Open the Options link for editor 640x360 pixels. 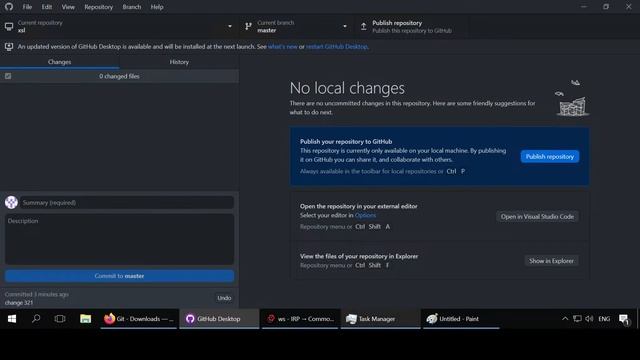tap(365, 215)
